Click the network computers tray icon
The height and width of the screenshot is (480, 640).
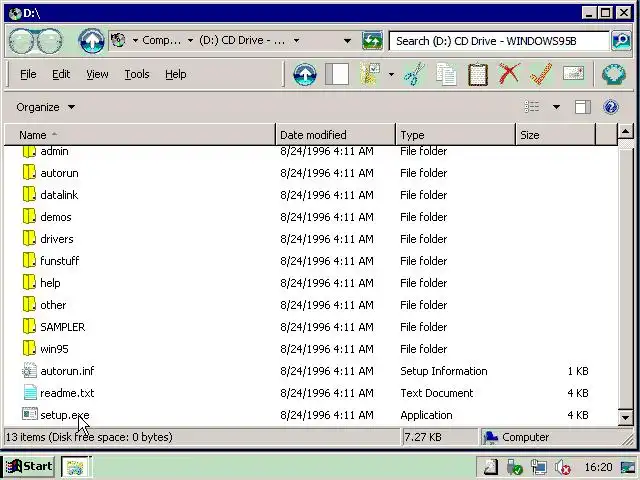[539, 467]
